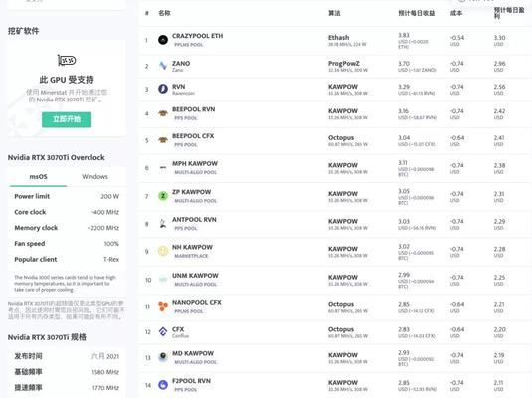Image resolution: width=532 pixels, height=398 pixels.
Task: Click the CRAZYPOOL ETH coin icon
Action: coord(163,40)
